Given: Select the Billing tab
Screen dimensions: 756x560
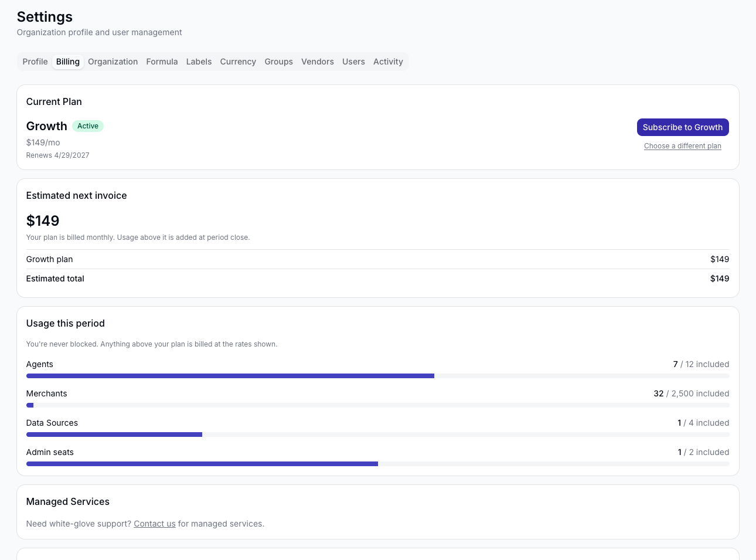Looking at the screenshot, I should (68, 62).
